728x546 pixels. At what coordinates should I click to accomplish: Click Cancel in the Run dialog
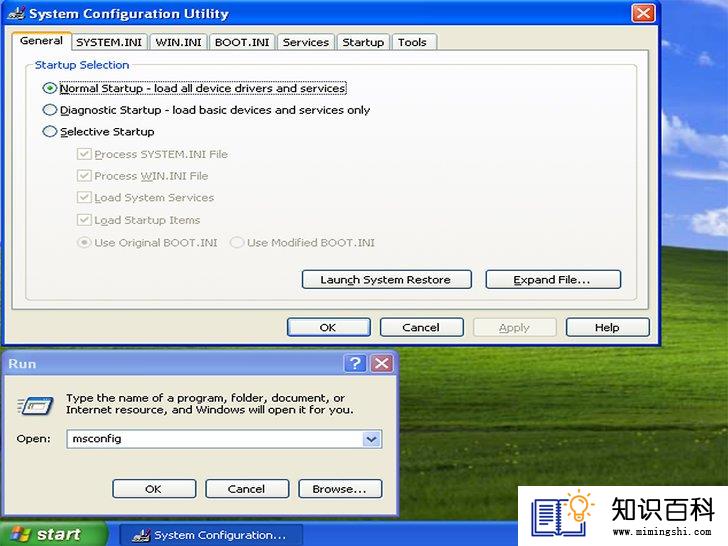[247, 489]
